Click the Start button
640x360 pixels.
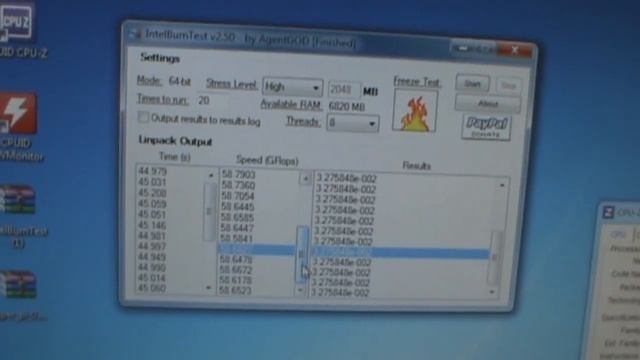coord(472,84)
